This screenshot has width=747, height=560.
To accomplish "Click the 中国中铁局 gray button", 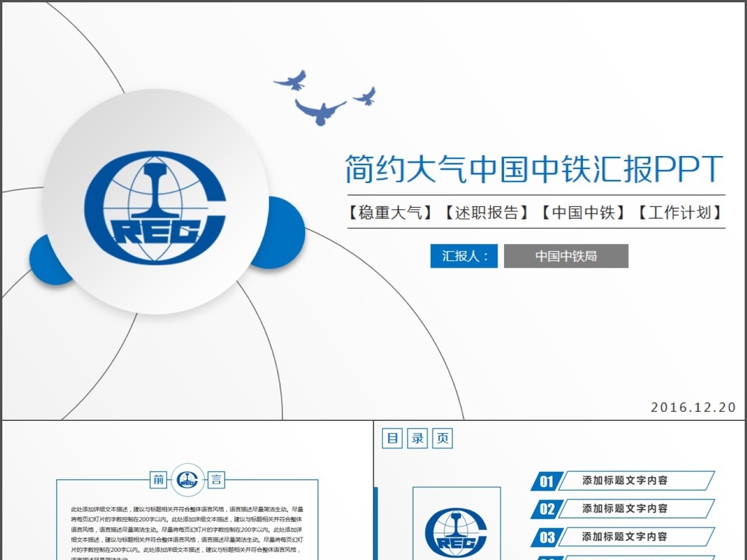I will [566, 256].
